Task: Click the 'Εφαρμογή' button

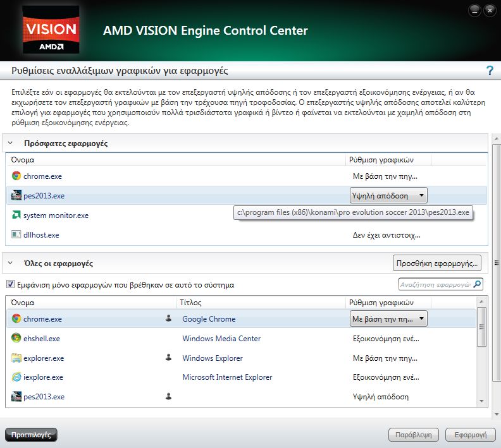Action: coord(471,435)
